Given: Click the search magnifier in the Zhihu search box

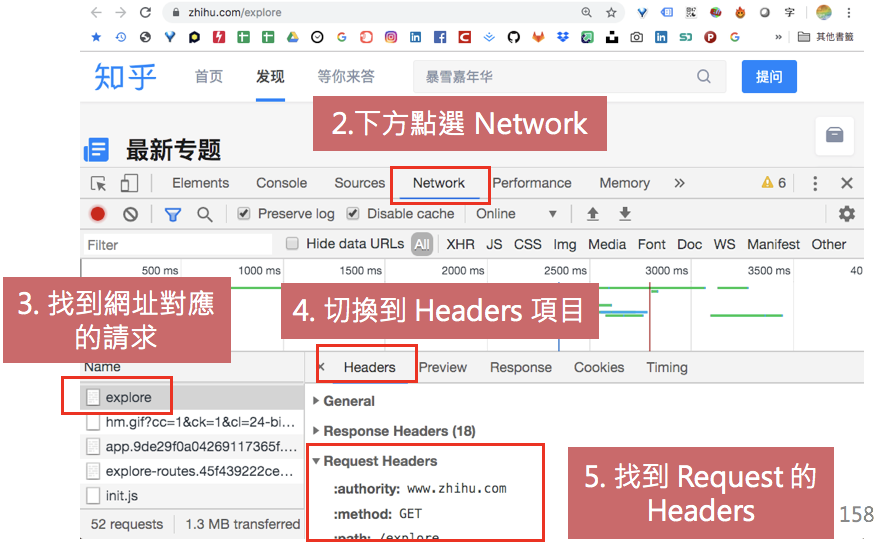Looking at the screenshot, I should click(703, 76).
